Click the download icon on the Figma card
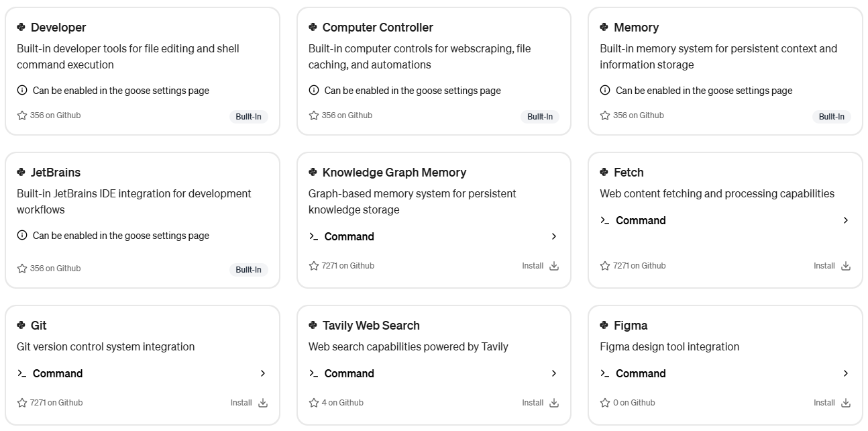This screenshot has height=431, width=868. pyautogui.click(x=845, y=403)
